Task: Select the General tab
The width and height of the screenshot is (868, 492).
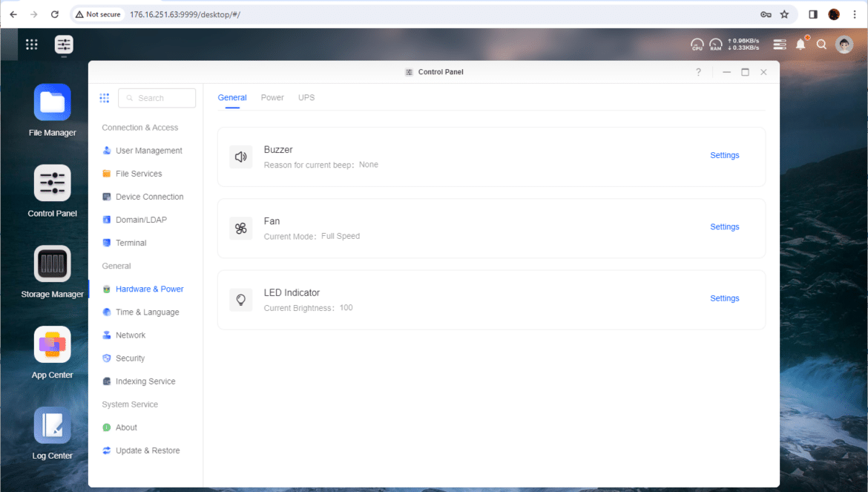Action: click(232, 97)
